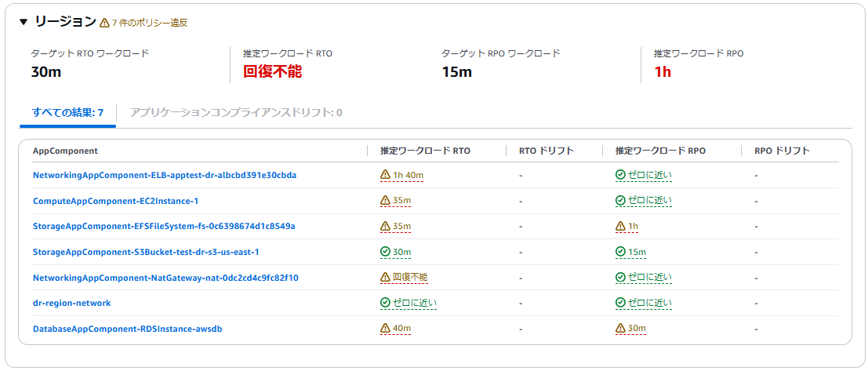Open StorageAppComponent-S3Bucket-test-dr-s3-us-east-1 link
This screenshot has width=868, height=371.
click(146, 252)
